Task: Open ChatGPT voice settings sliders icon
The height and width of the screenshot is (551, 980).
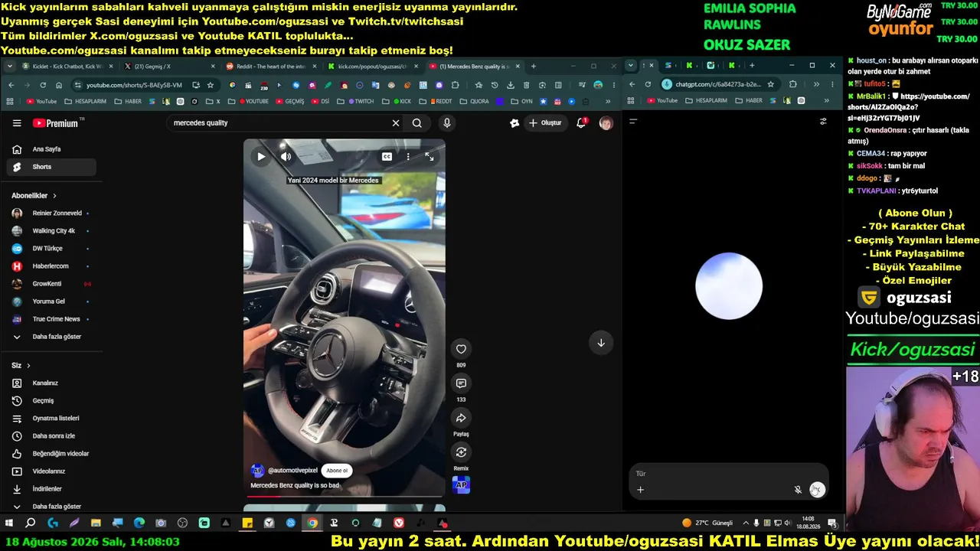Action: 823,122
